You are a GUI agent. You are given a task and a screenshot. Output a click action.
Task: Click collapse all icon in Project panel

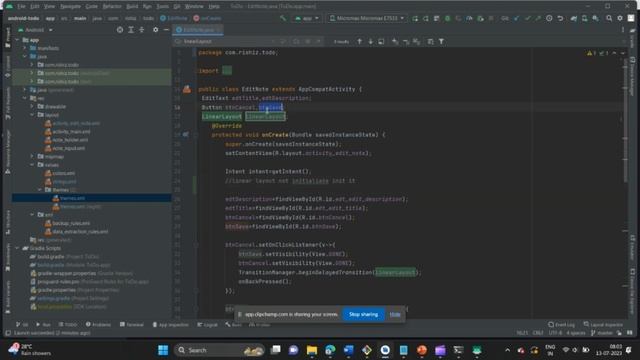pyautogui.click(x=142, y=30)
